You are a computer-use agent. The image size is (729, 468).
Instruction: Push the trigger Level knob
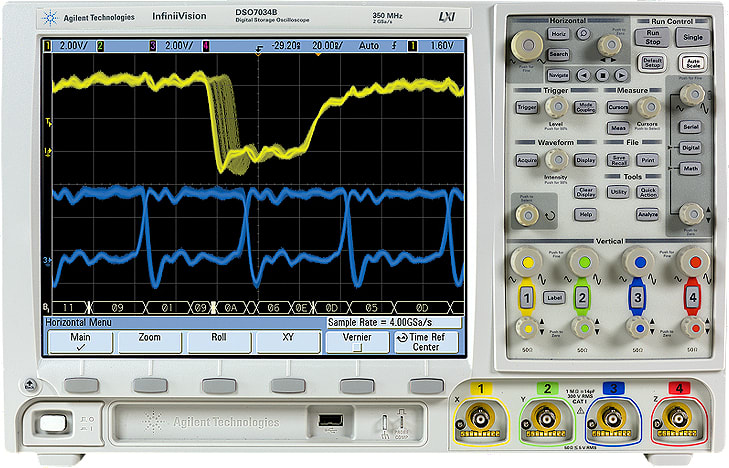click(x=556, y=107)
